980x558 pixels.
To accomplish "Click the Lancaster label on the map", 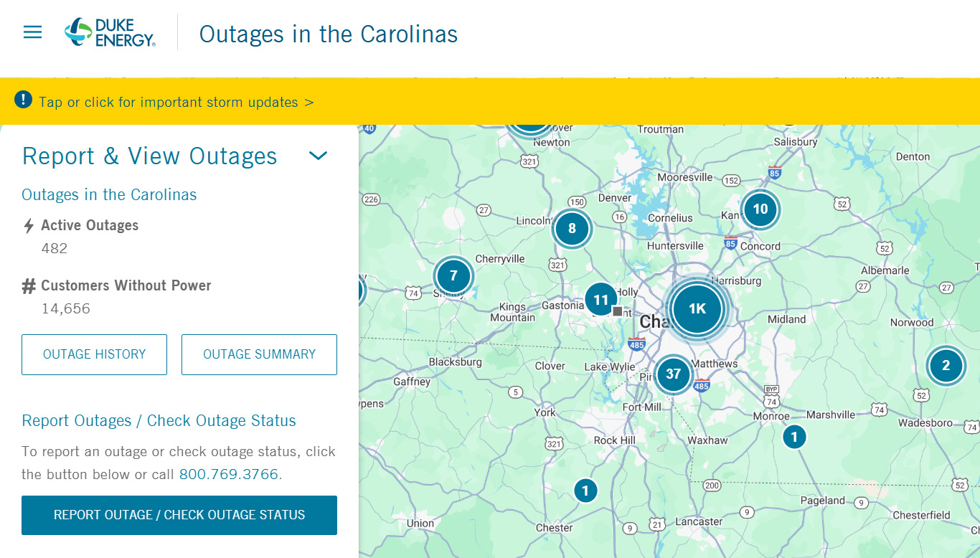I will (x=699, y=521).
